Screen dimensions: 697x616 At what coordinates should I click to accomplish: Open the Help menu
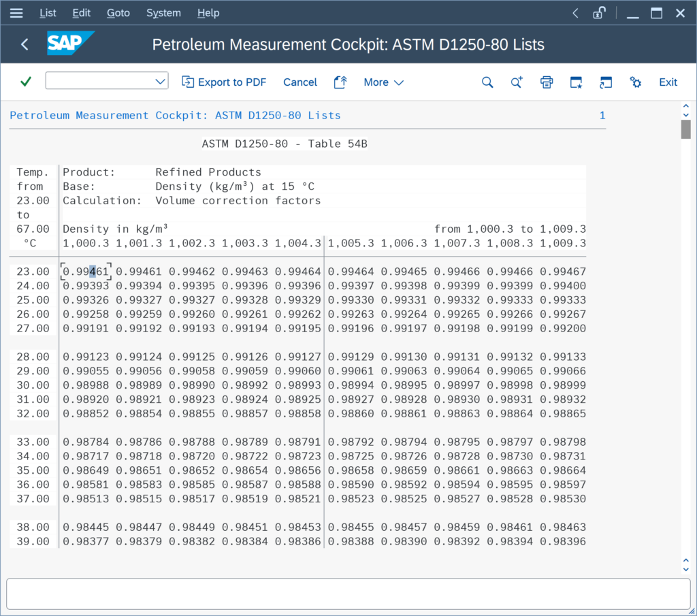pos(208,13)
